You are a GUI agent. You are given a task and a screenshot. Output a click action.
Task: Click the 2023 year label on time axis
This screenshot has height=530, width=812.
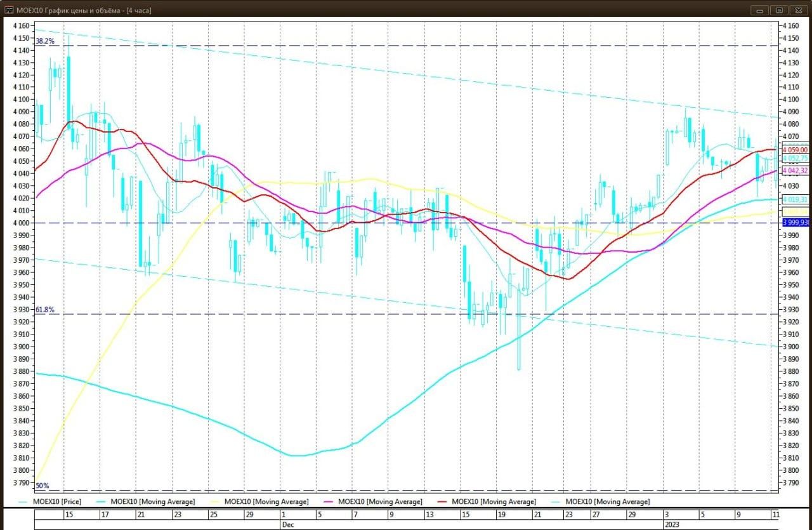coord(671,525)
